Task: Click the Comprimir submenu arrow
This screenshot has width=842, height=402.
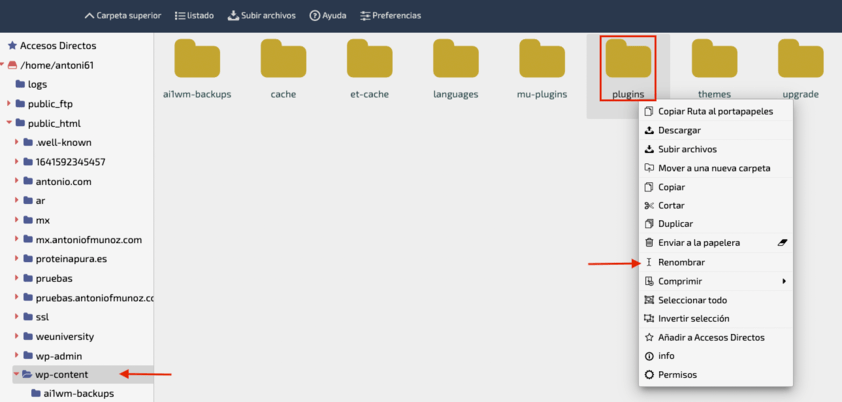Action: [x=785, y=281]
